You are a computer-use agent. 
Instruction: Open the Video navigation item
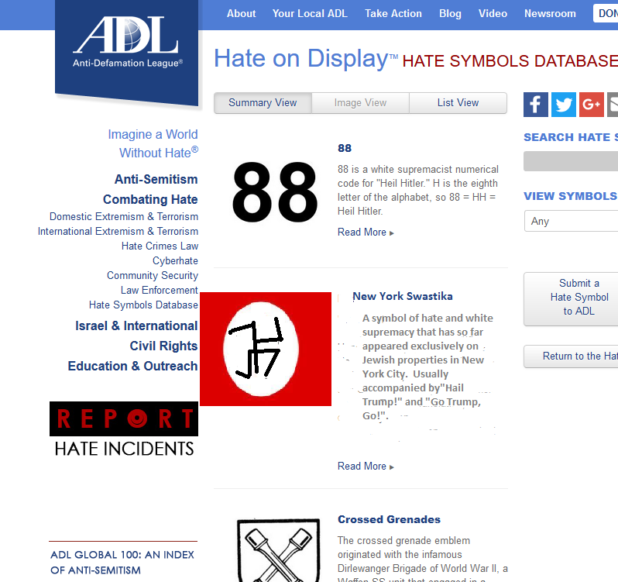[x=493, y=14]
